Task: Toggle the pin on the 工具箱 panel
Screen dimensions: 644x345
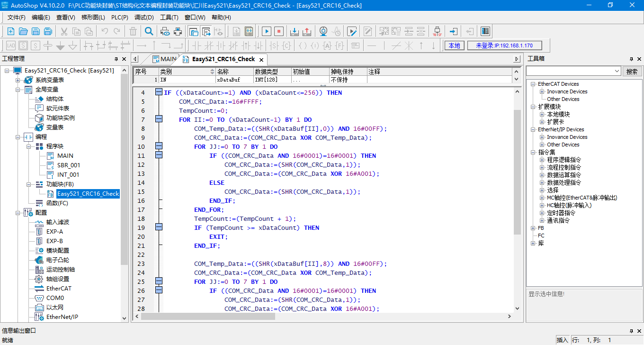Action: click(x=631, y=59)
